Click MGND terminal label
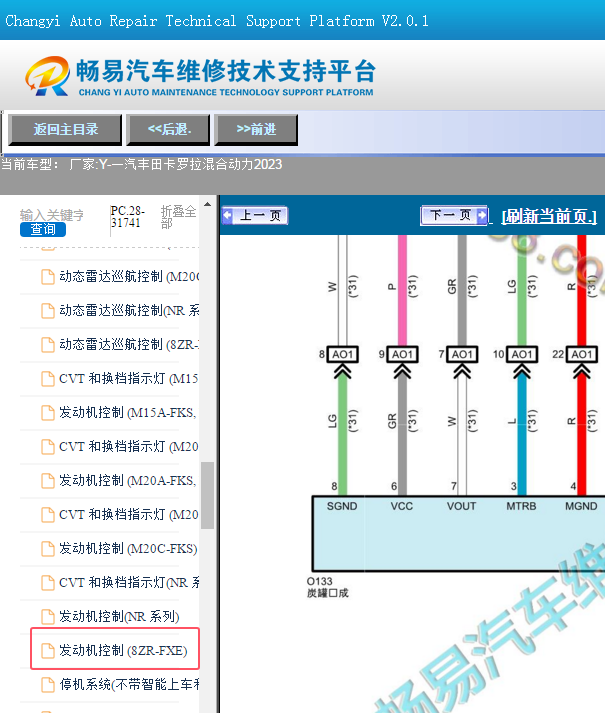Viewport: 605px width, 713px height. (x=581, y=506)
